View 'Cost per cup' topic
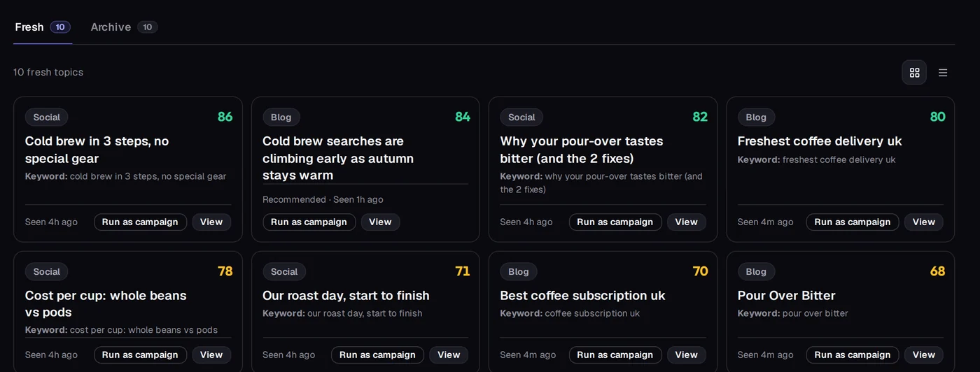 pyautogui.click(x=211, y=355)
